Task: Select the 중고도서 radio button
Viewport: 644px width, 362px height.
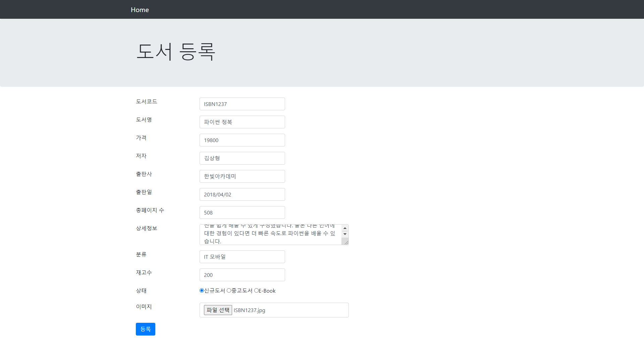Action: (229, 291)
